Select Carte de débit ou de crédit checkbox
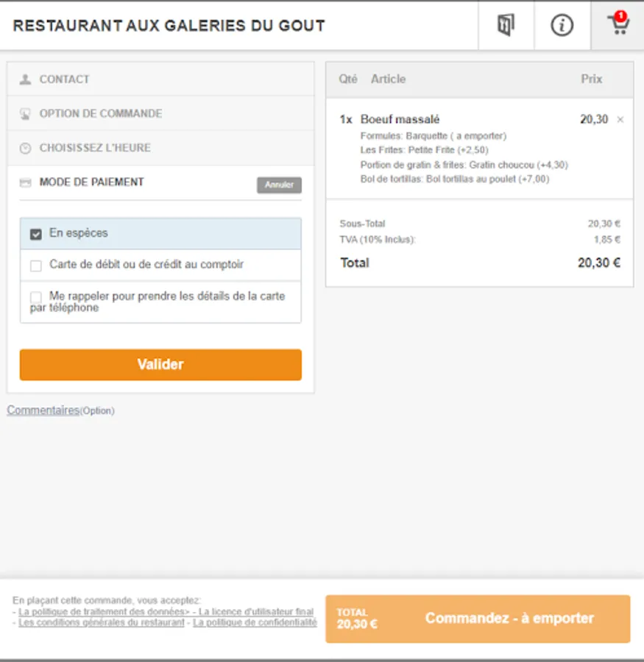The width and height of the screenshot is (644, 662). point(36,266)
